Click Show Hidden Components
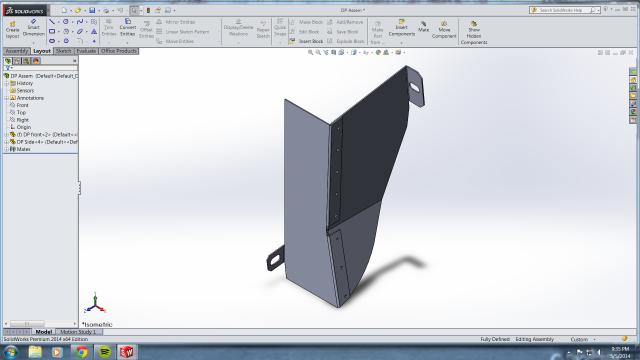 474,33
